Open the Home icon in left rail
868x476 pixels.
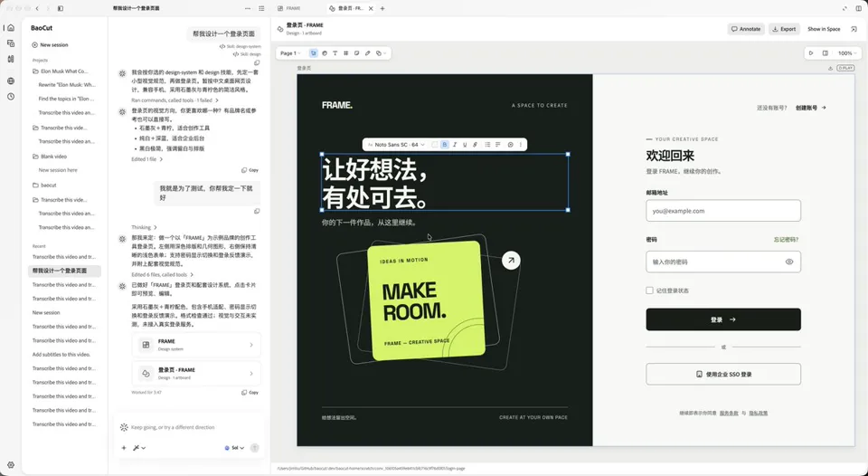coord(11,28)
